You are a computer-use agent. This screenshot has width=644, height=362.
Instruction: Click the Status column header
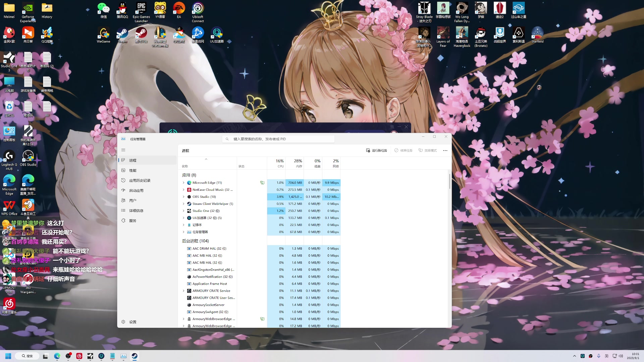(252, 163)
